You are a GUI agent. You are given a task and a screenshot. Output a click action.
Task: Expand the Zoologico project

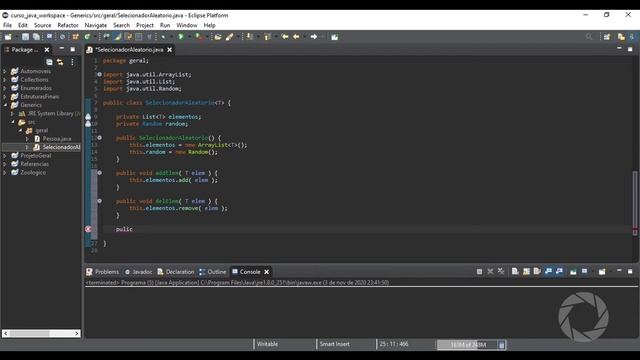(5, 172)
